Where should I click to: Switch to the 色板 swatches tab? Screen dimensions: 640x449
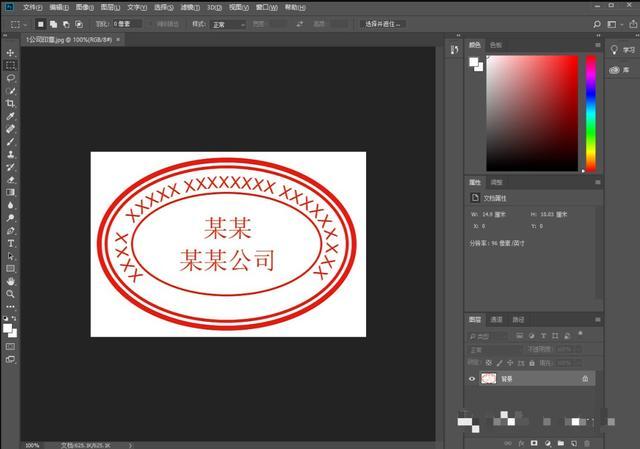click(x=496, y=45)
